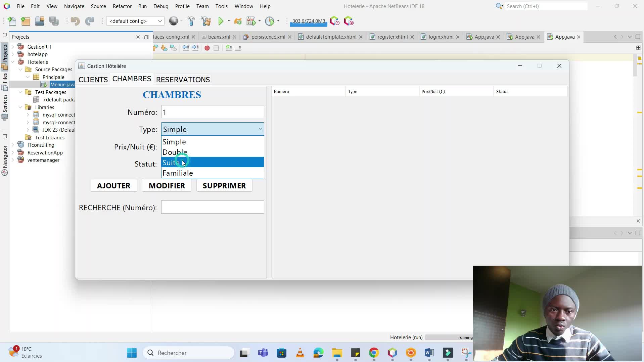Click the RECHERCHE (Numéro) search field
Screen dimensions: 644x362
(213, 207)
